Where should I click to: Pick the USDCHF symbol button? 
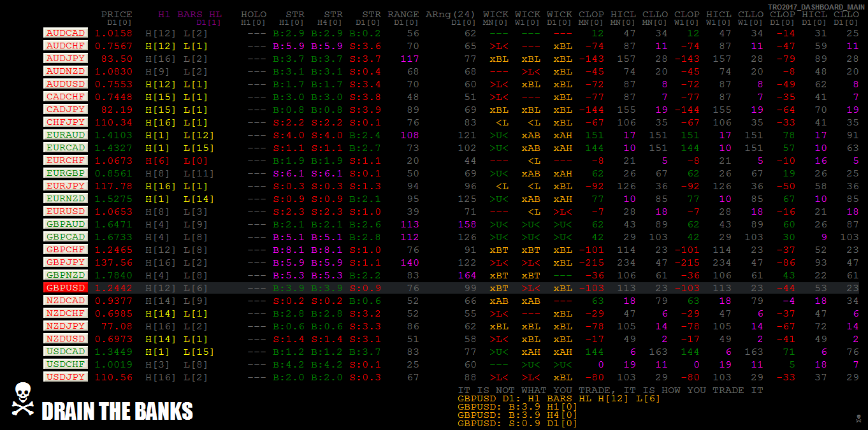65,364
